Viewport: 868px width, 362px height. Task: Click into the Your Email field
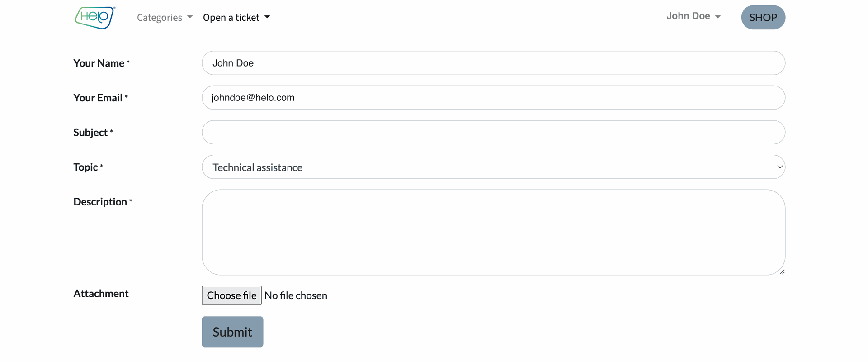(x=493, y=98)
